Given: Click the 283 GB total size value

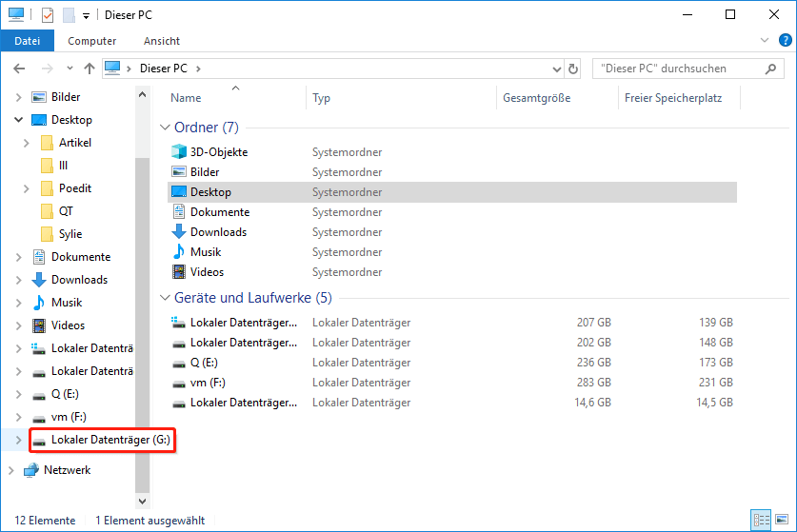Looking at the screenshot, I should [x=593, y=382].
